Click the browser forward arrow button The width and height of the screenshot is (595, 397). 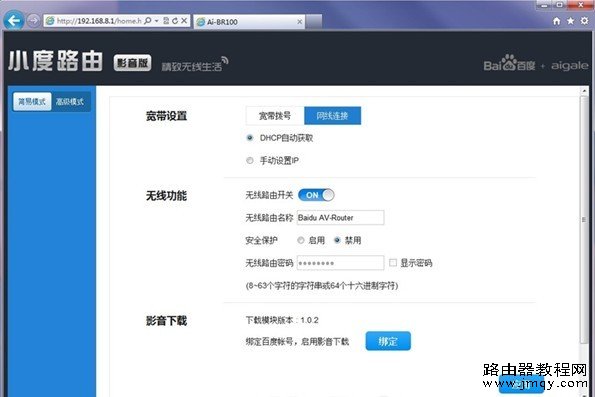pos(33,20)
